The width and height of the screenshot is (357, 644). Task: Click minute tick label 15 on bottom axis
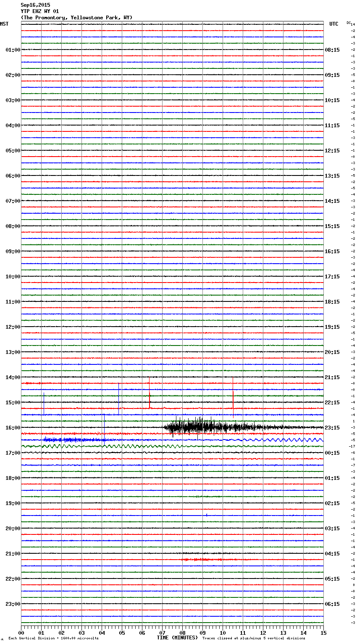coord(323,633)
